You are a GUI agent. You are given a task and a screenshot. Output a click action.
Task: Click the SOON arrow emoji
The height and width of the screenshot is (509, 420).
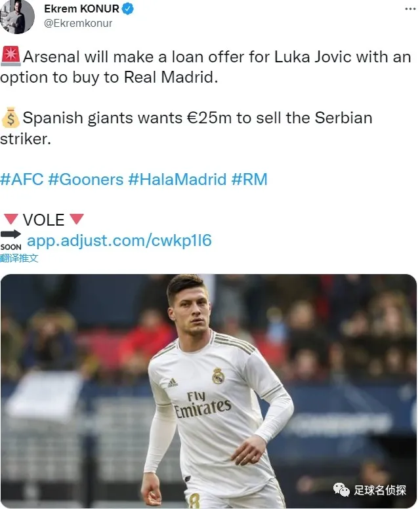click(x=10, y=240)
